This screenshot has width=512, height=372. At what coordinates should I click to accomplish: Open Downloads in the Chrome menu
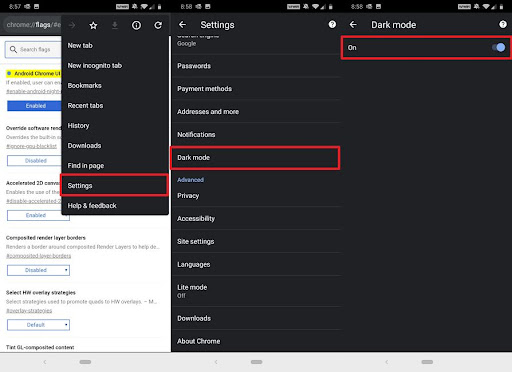115,145
